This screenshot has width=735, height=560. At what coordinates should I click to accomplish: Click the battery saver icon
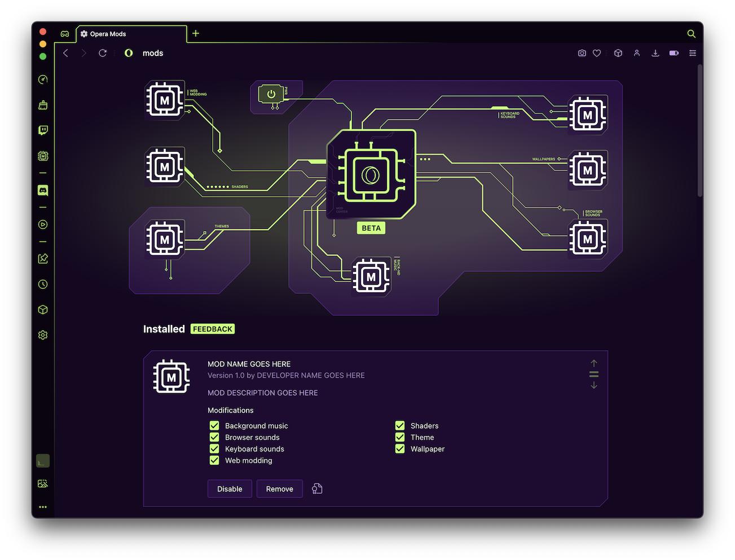point(674,53)
